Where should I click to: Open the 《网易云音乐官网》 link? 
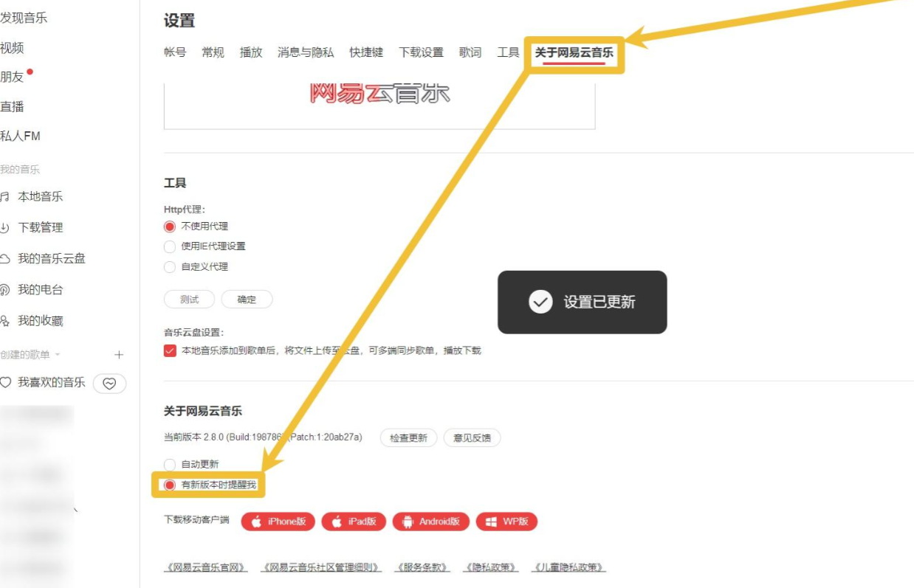[x=205, y=567]
